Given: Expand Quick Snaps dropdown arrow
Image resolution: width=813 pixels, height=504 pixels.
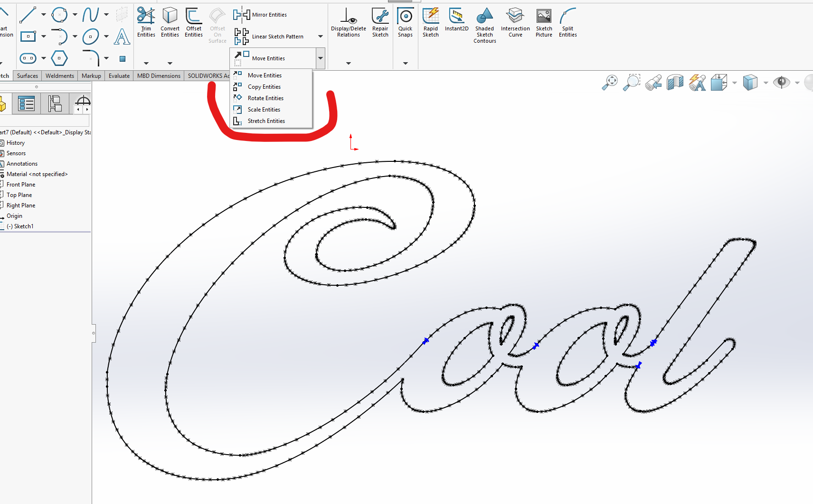Looking at the screenshot, I should tap(405, 63).
